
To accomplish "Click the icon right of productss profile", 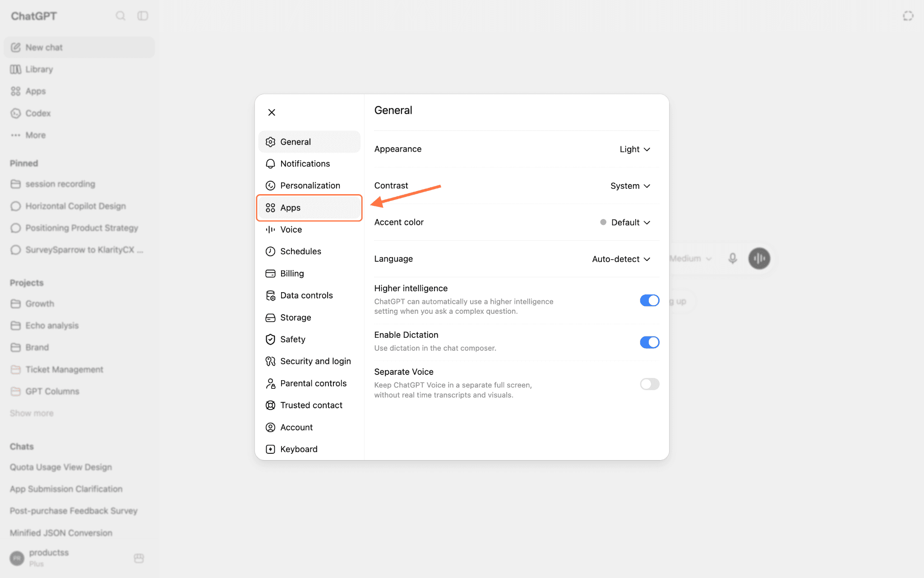I will click(139, 558).
